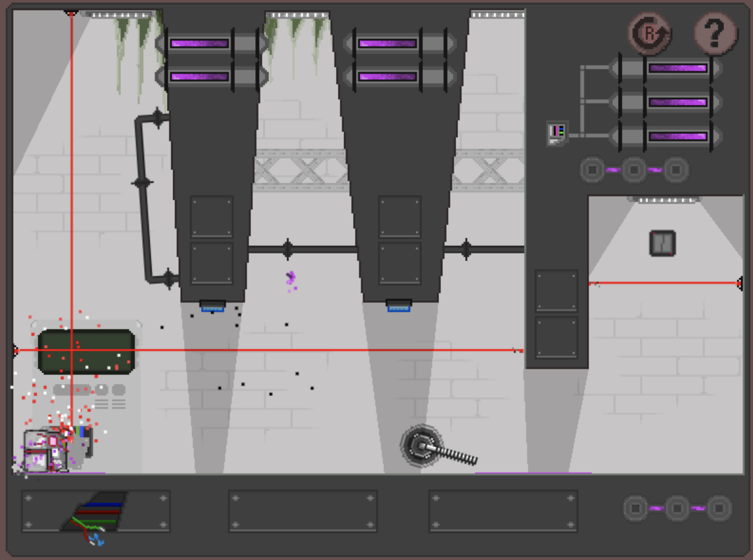Image resolution: width=753 pixels, height=560 pixels.
Task: Click the purple fly between pillars
Action: pyautogui.click(x=291, y=278)
